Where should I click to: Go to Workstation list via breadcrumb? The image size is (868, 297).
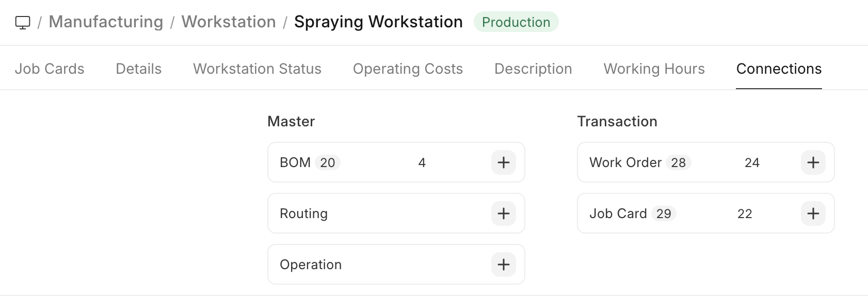point(229,22)
